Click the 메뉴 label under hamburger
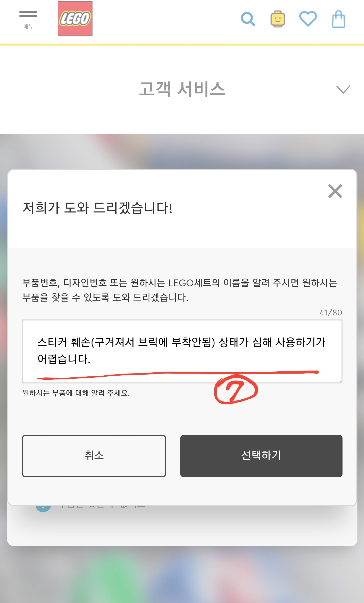The height and width of the screenshot is (603, 364). click(28, 27)
